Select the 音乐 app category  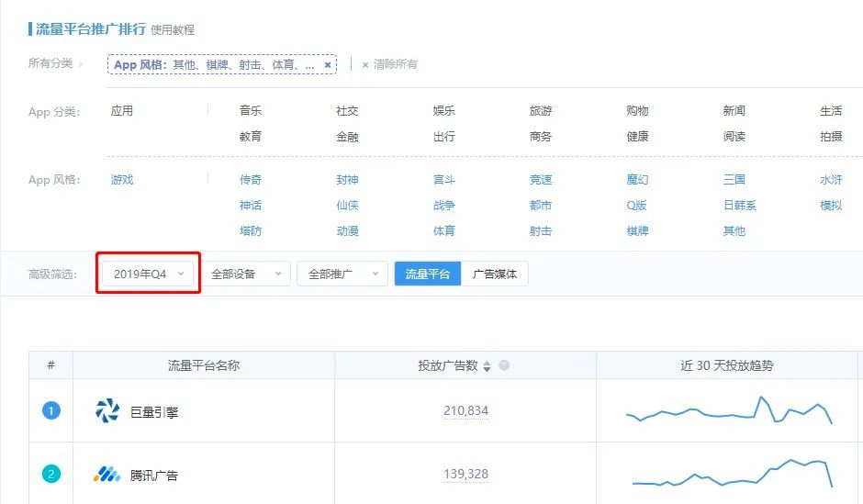(x=251, y=110)
